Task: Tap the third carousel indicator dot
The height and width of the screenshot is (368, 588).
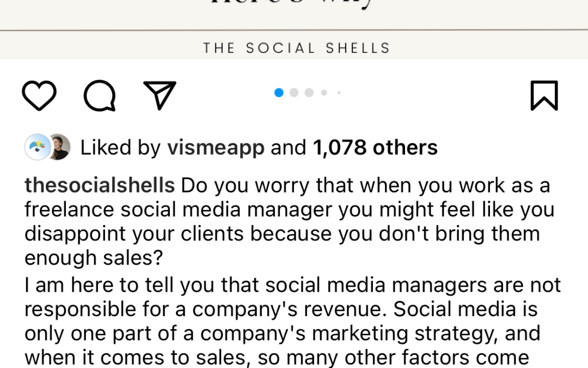Action: (x=309, y=93)
